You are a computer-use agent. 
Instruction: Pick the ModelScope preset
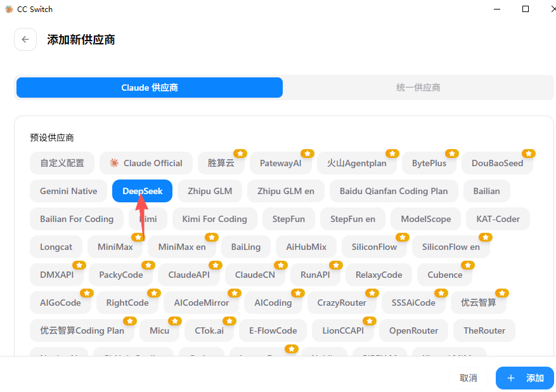pyautogui.click(x=426, y=219)
